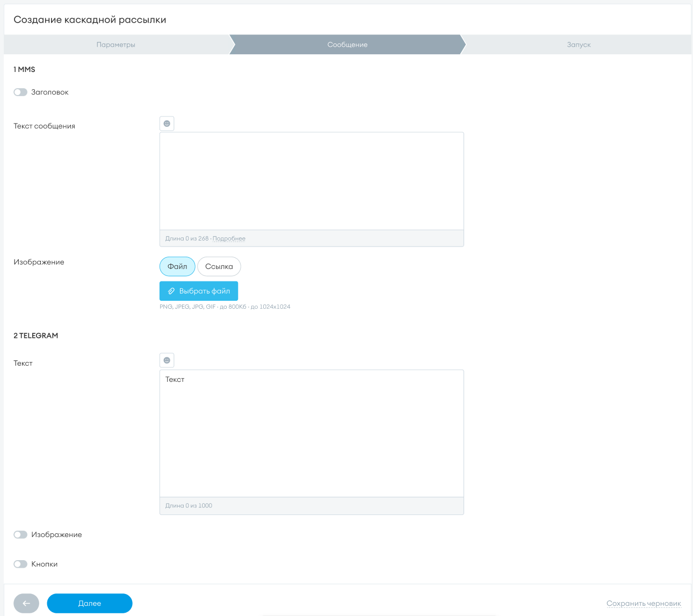Open emoji picker for MMS message text
Screen dimensions: 693x616
pyautogui.click(x=167, y=124)
